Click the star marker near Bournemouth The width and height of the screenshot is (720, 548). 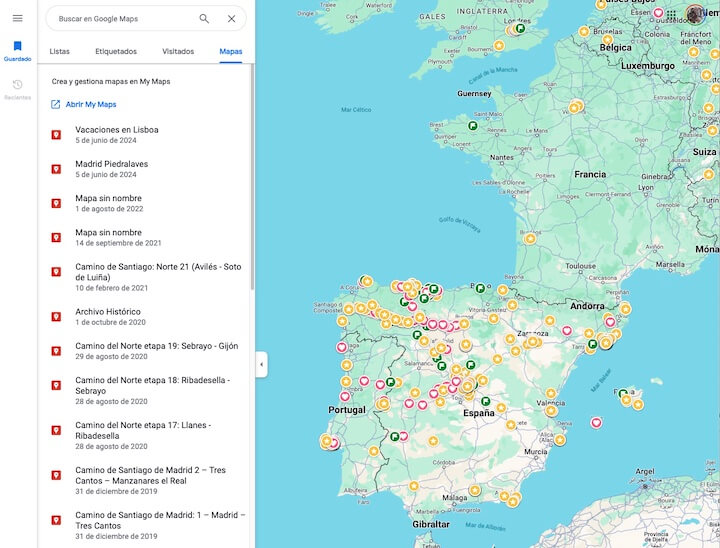click(x=499, y=45)
